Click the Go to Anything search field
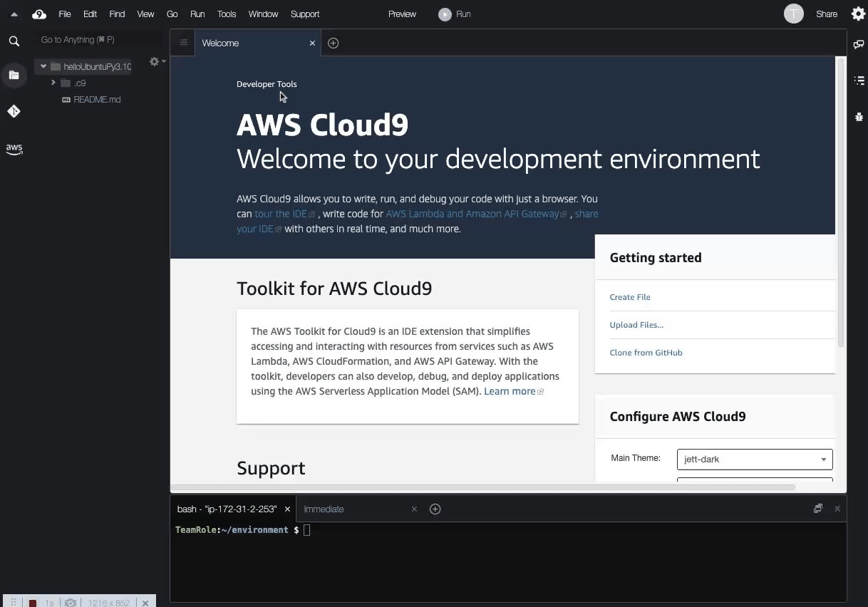Image resolution: width=868 pixels, height=607 pixels. tap(99, 40)
